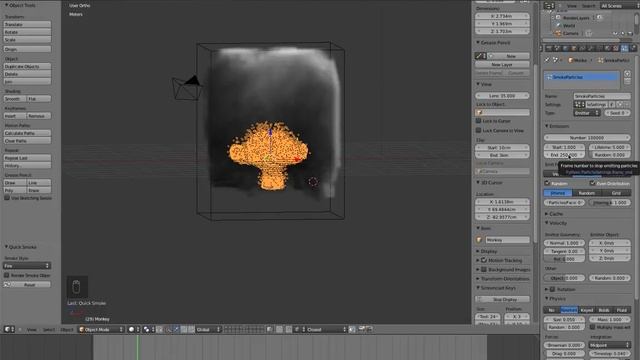Image resolution: width=640 pixels, height=360 pixels.
Task: Remove the particle system slot with minus
Action: 627,82
